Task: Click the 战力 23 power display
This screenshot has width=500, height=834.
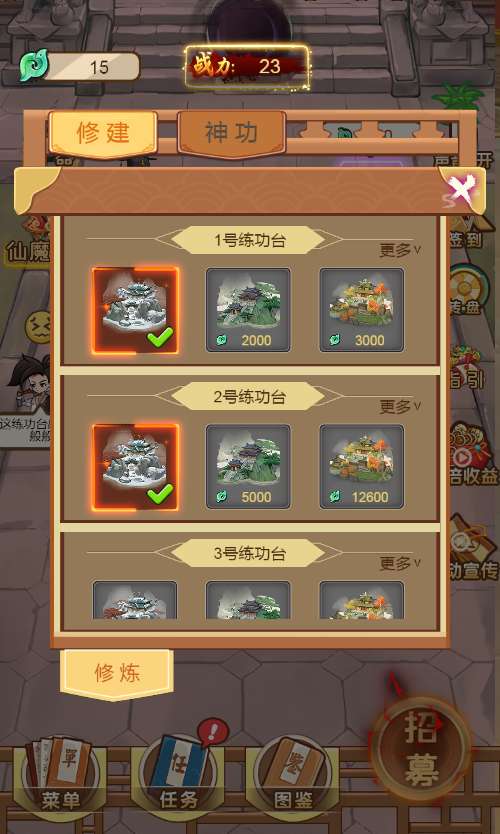Action: click(247, 66)
